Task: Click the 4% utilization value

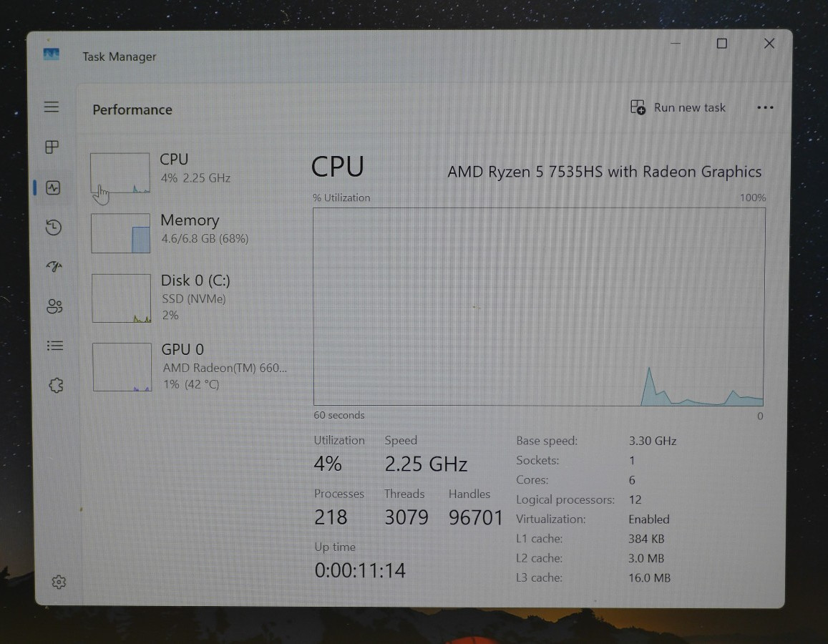Action: point(327,464)
